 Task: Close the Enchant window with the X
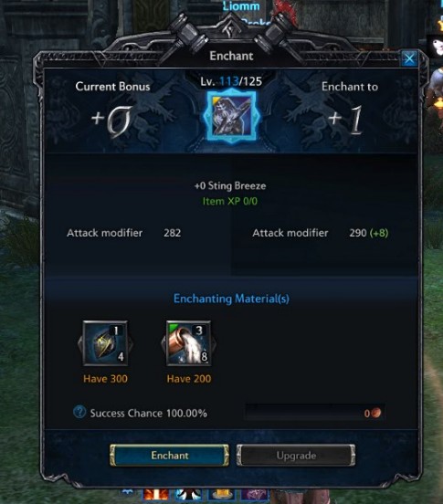point(409,58)
